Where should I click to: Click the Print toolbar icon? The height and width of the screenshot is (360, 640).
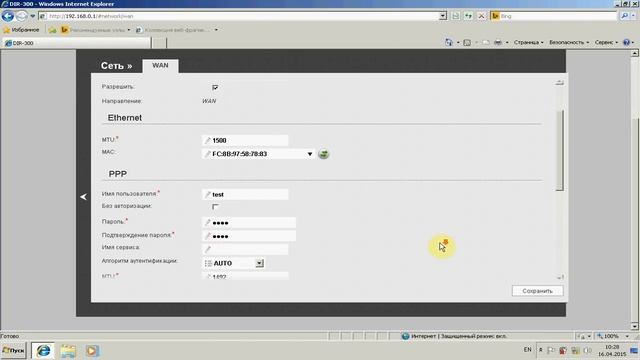pos(498,42)
